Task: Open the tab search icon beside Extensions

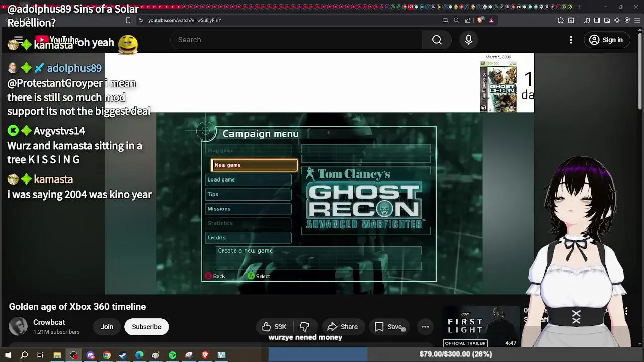Action: 571,20
